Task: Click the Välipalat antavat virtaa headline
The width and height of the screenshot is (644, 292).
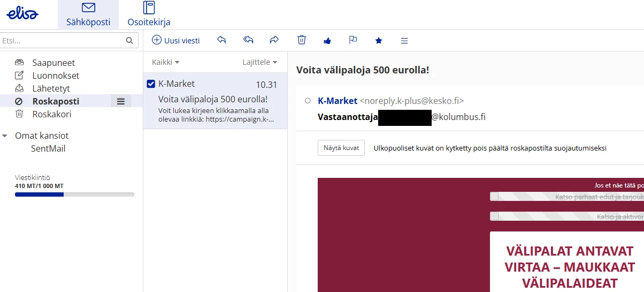Action: tap(571, 267)
